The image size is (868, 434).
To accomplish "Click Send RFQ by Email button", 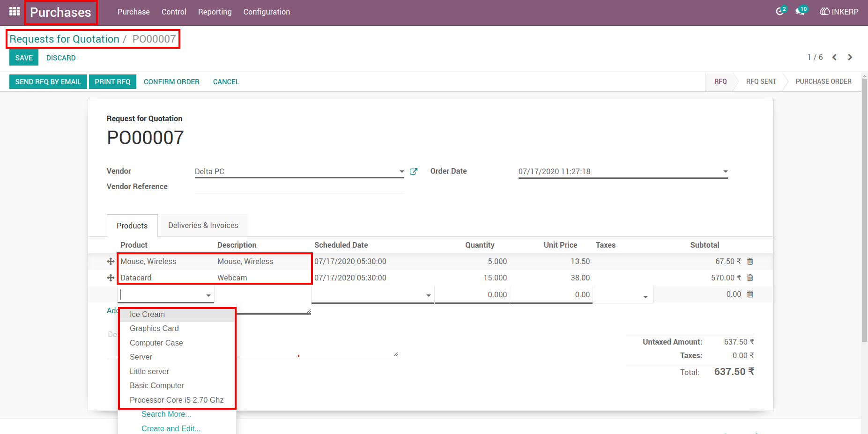I will [48, 81].
